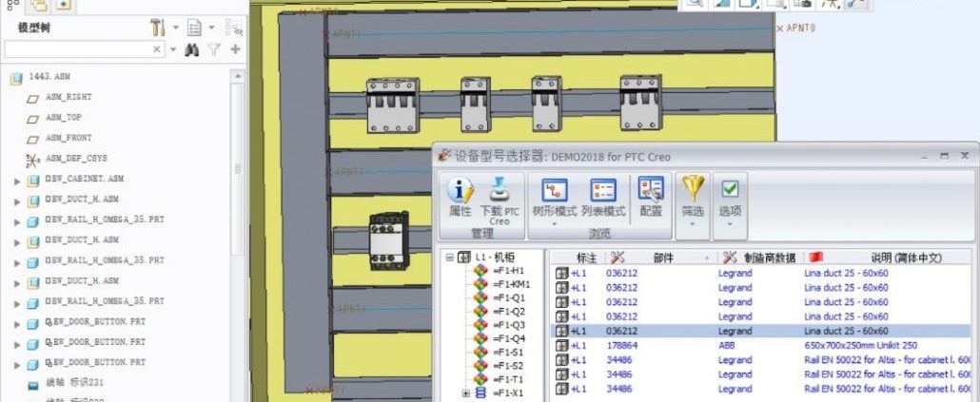Clear the model tree search field

click(157, 49)
